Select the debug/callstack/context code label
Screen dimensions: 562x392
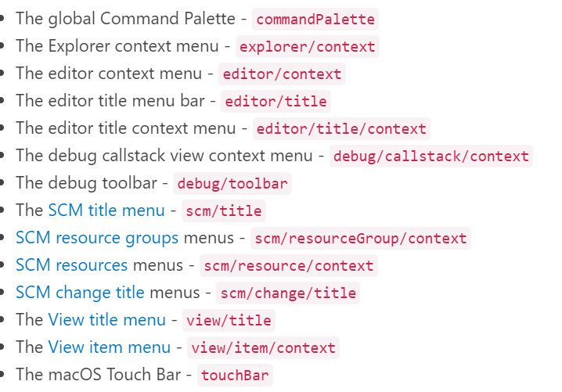[431, 156]
